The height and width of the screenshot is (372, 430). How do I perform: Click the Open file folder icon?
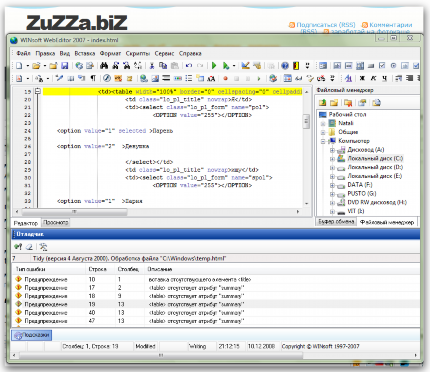(36, 66)
